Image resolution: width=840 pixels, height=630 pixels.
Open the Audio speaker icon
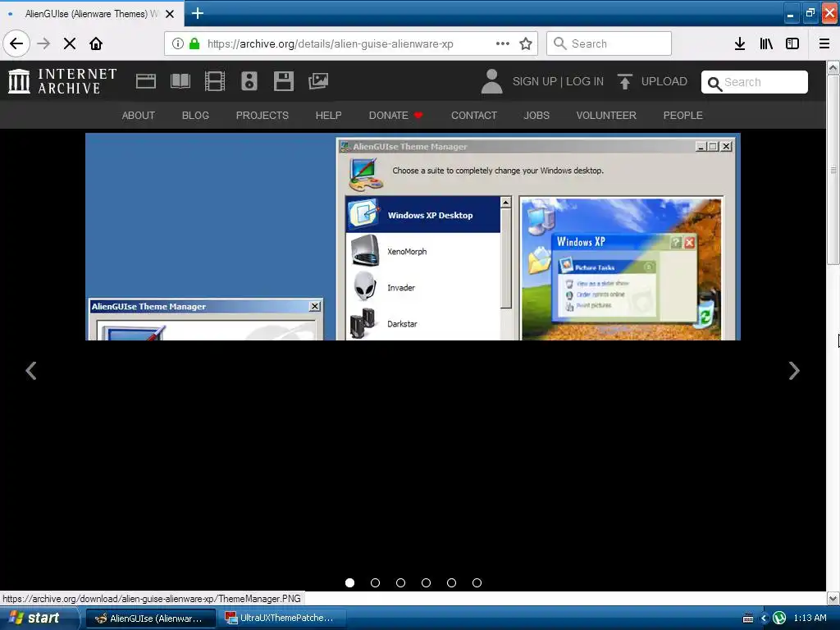click(x=249, y=81)
